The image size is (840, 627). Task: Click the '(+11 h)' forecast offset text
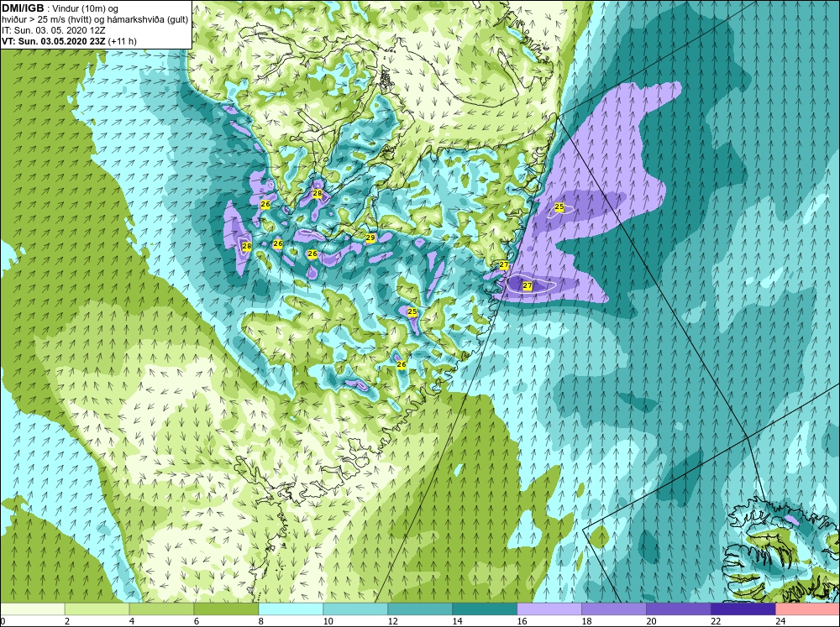coord(122,41)
